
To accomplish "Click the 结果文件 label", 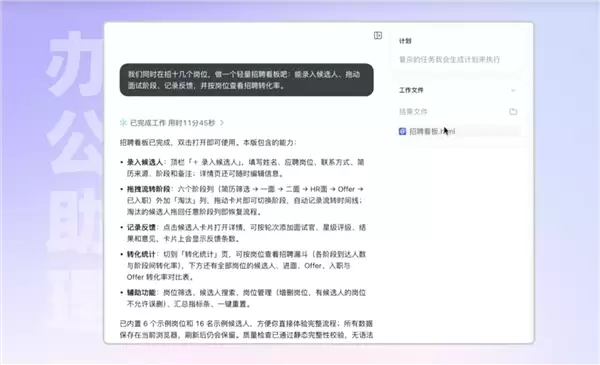I will click(413, 112).
